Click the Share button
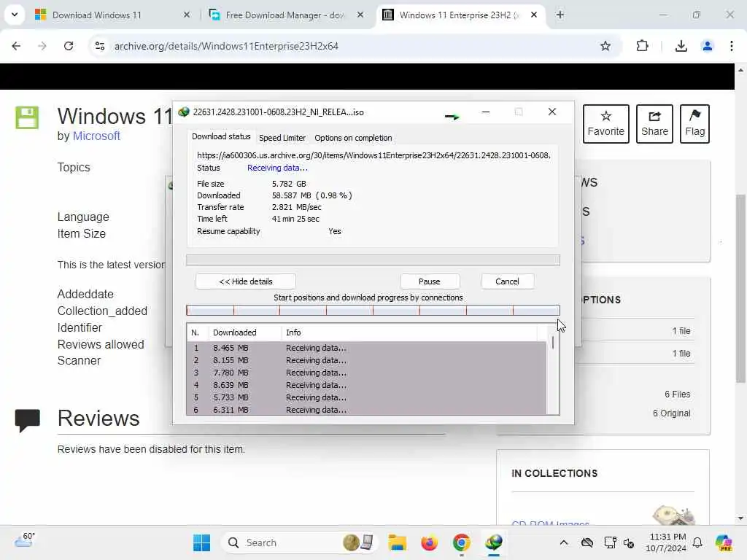 point(654,124)
